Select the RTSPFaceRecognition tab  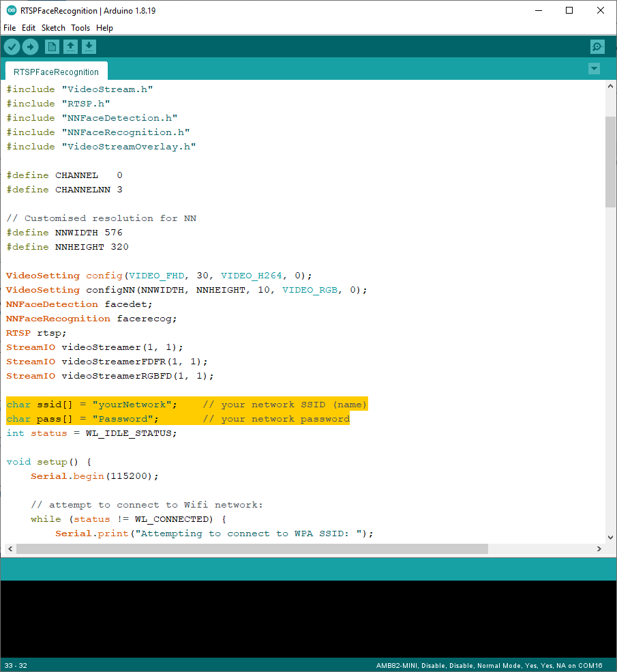56,72
